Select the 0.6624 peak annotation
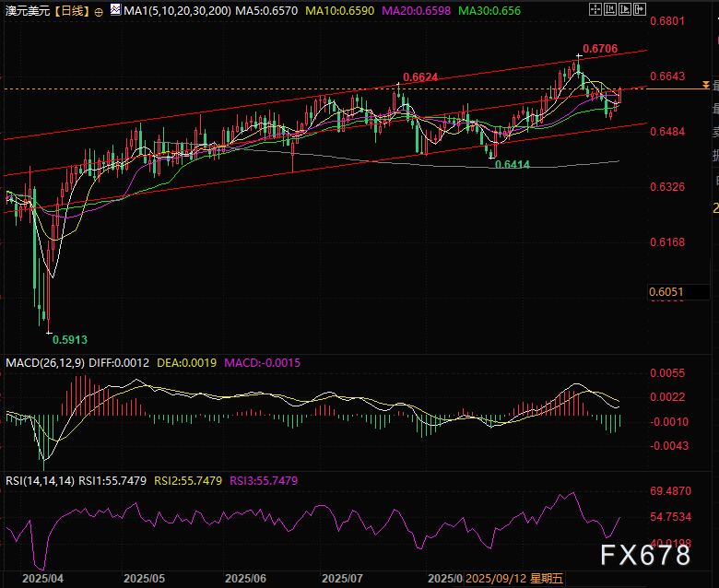719x588 pixels. (420, 78)
